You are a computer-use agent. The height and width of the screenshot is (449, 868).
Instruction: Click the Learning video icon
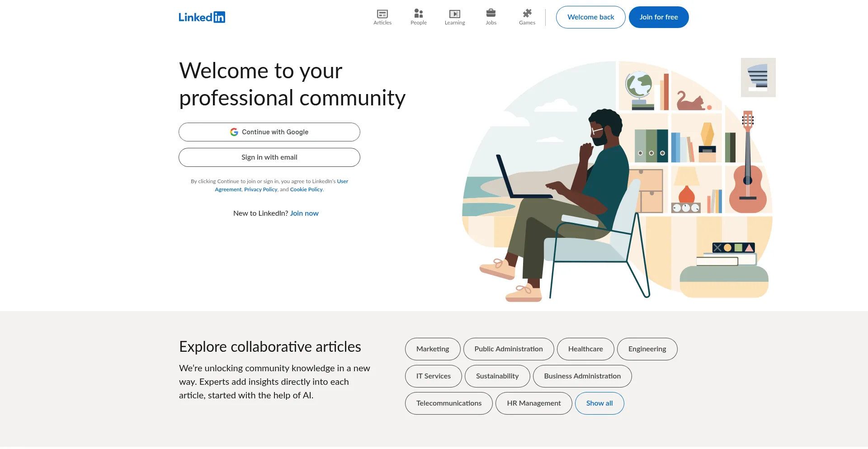[454, 14]
